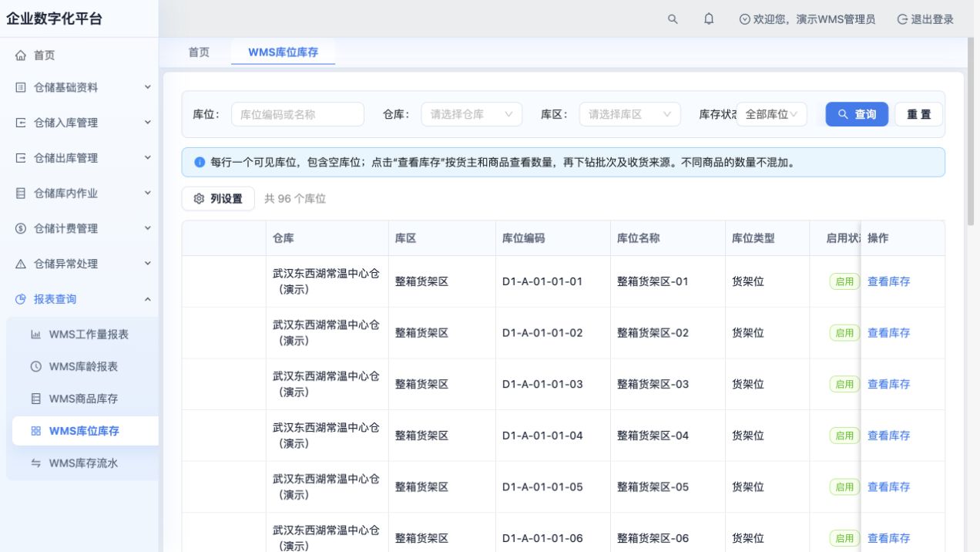Click the 启用 tag for D1-A-01-01-01
This screenshot has width=980, height=552.
tap(844, 281)
